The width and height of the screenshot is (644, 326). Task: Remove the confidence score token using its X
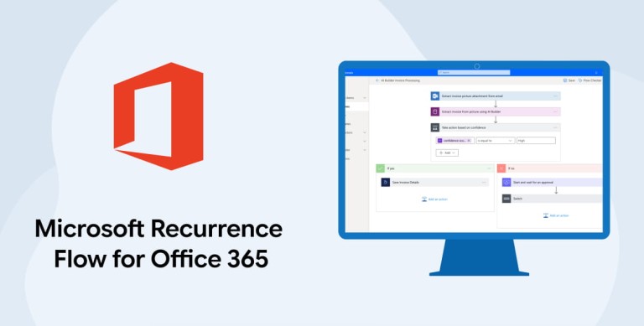469,141
